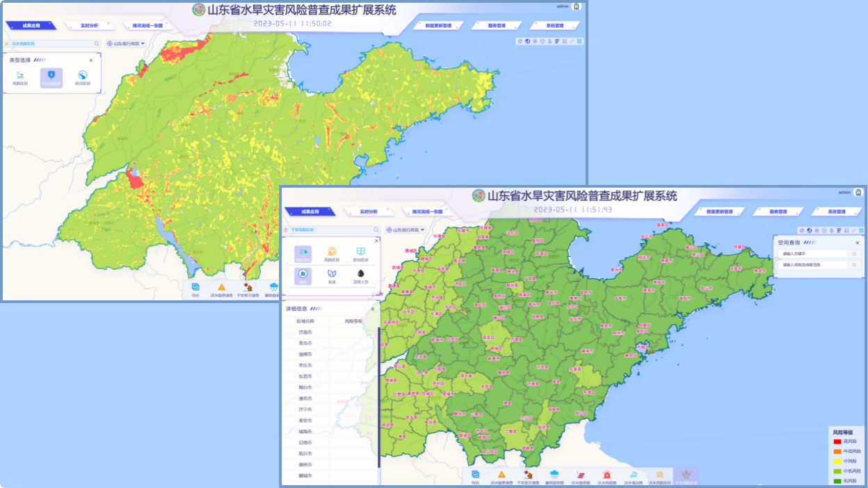The height and width of the screenshot is (488, 868).
Task: Click the 干旱致灾调查 icon in front window toolbar
Action: (x=529, y=475)
